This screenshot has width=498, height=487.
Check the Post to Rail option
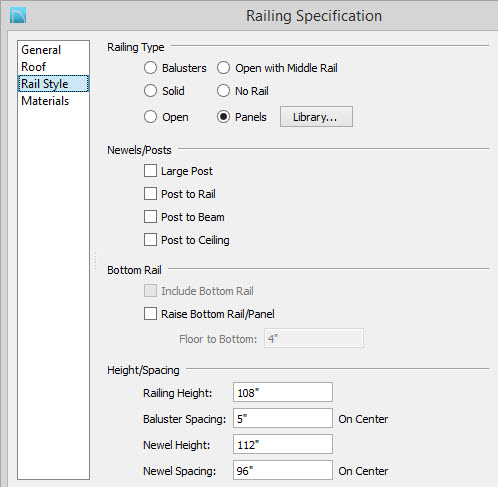coord(150,194)
